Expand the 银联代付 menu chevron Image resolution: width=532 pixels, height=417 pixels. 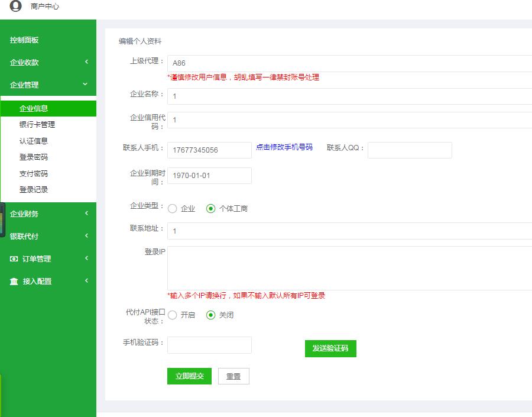click(x=86, y=236)
